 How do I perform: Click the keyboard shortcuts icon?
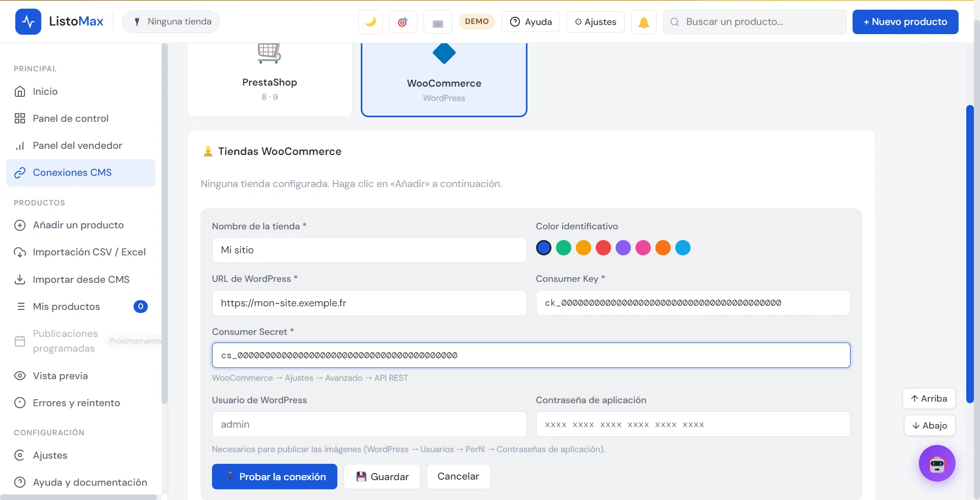pyautogui.click(x=438, y=22)
